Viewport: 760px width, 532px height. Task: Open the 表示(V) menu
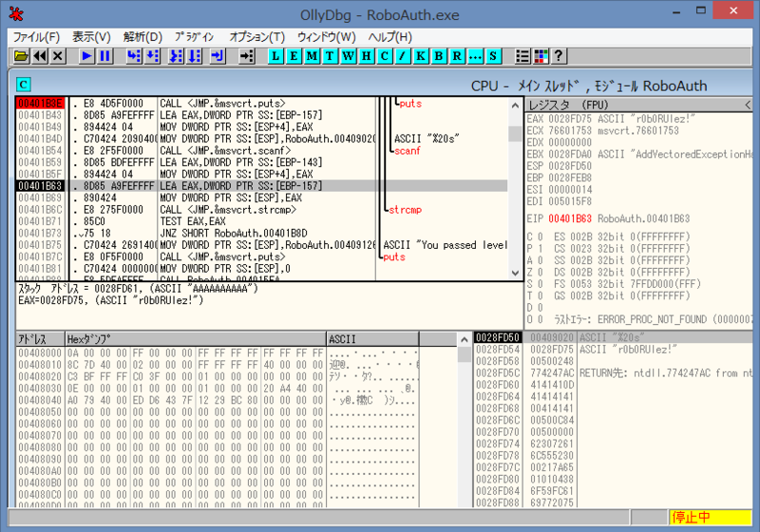point(91,37)
